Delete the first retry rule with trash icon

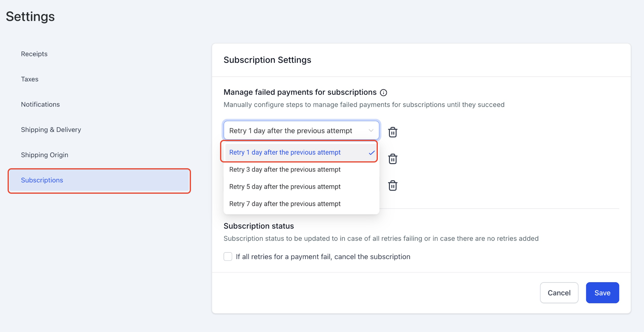coord(393,132)
